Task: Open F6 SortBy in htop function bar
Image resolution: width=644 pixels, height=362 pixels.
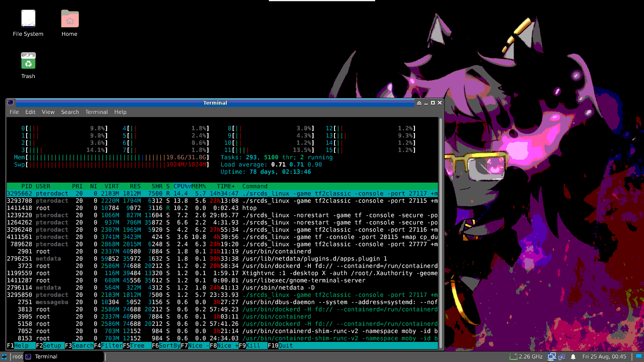Action: click(166, 346)
